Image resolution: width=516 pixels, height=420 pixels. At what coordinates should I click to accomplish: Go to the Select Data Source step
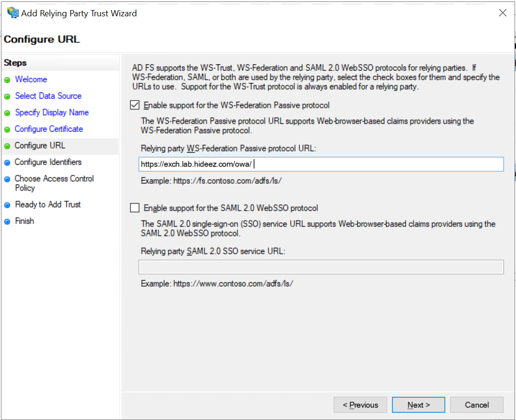point(48,96)
